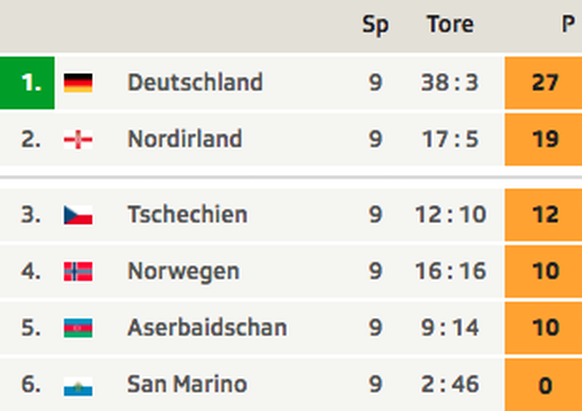The height and width of the screenshot is (411, 582).
Task: Click Deutschland's orange 27 points cell
Action: [543, 83]
